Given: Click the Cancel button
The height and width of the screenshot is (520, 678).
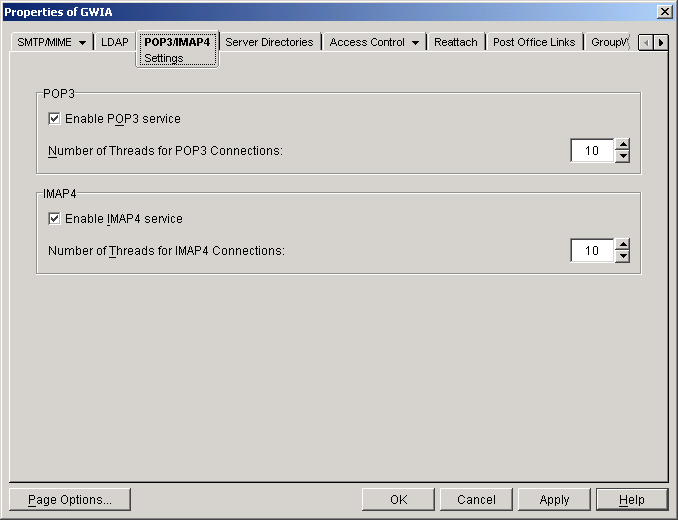Looking at the screenshot, I should [x=476, y=500].
